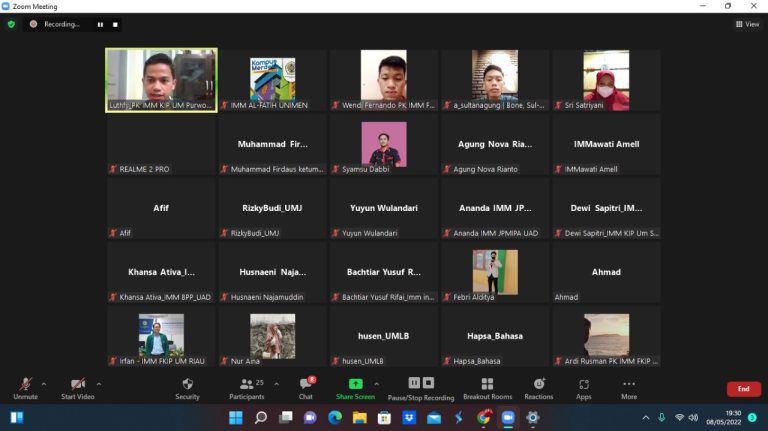Open the Security options
This screenshot has height=431, width=768.
(187, 388)
